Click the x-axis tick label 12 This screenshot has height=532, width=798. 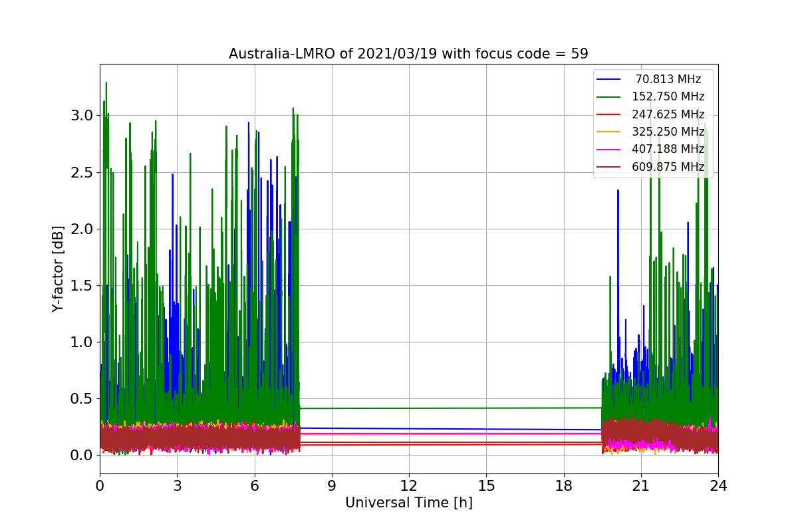coord(408,485)
